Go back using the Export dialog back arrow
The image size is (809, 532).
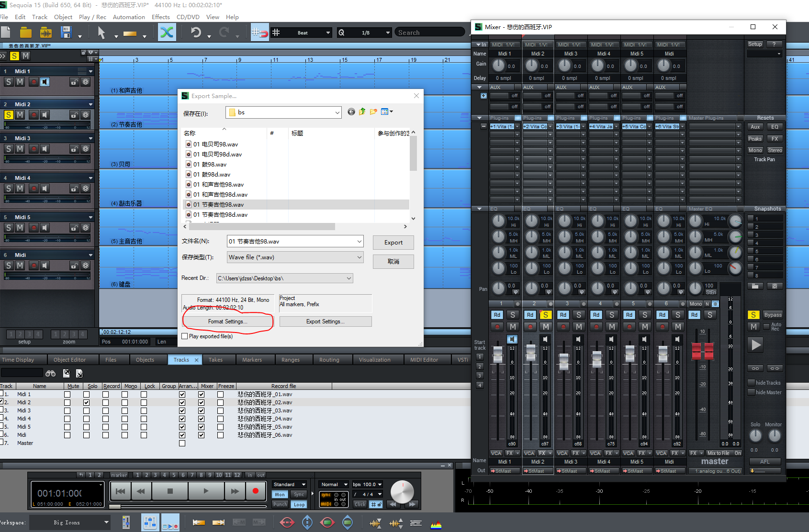click(x=351, y=112)
